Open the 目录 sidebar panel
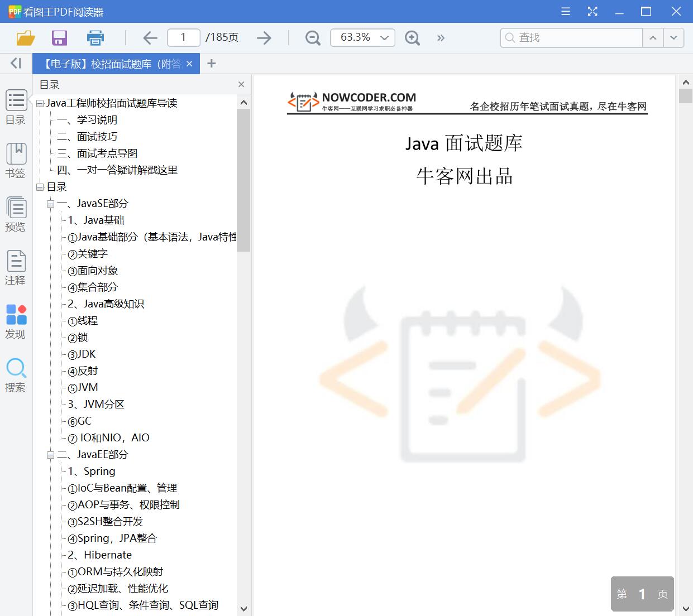The width and height of the screenshot is (693, 616). 16,107
